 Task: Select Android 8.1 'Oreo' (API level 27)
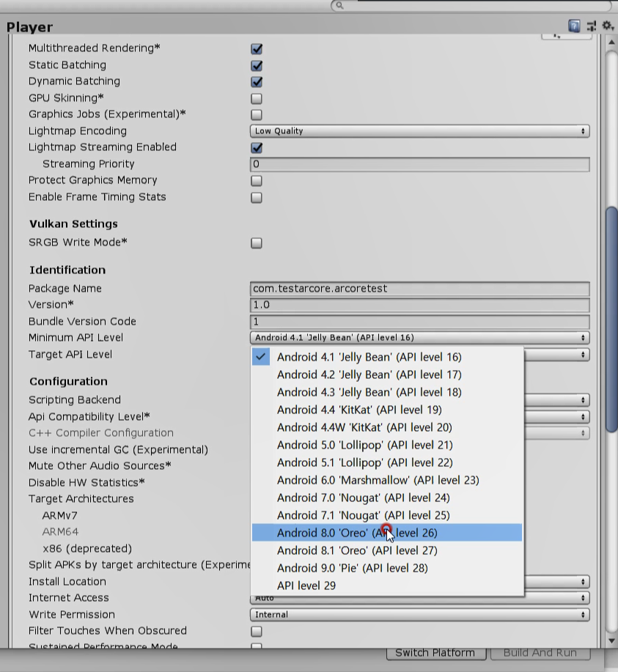[x=387, y=550]
